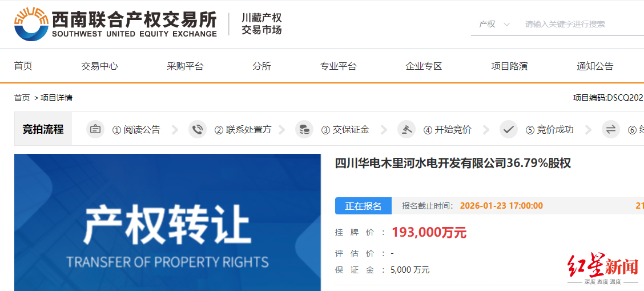This screenshot has height=291, width=644.
Task: Click the gavel icon beside 开始竞价
Action: click(406, 130)
